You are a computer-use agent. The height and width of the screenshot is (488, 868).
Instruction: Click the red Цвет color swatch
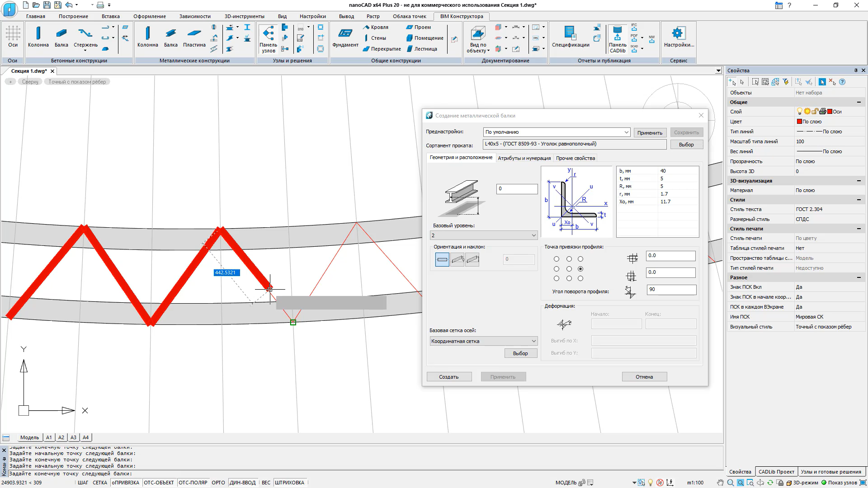click(x=799, y=122)
